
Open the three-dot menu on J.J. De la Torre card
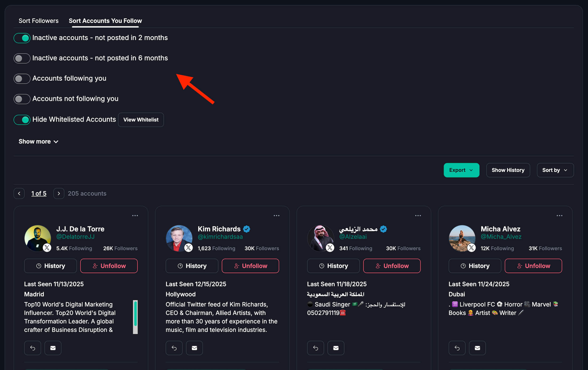point(135,216)
